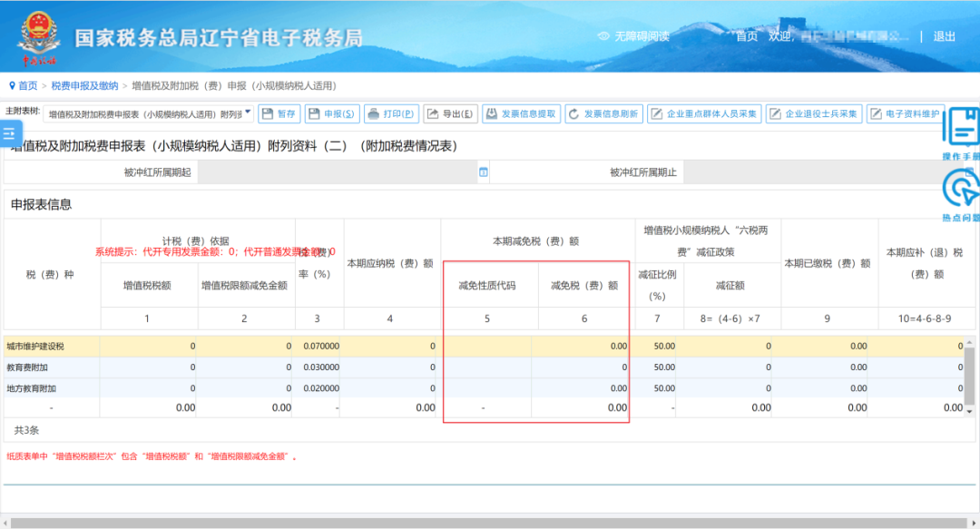Submit the declaration with 申报(S)
The image size is (980, 529).
click(332, 113)
